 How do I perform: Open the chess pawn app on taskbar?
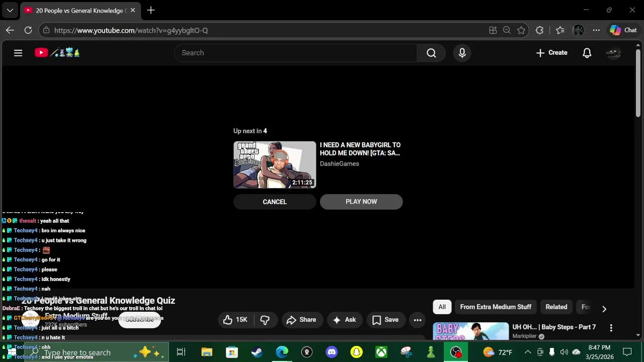point(431,352)
